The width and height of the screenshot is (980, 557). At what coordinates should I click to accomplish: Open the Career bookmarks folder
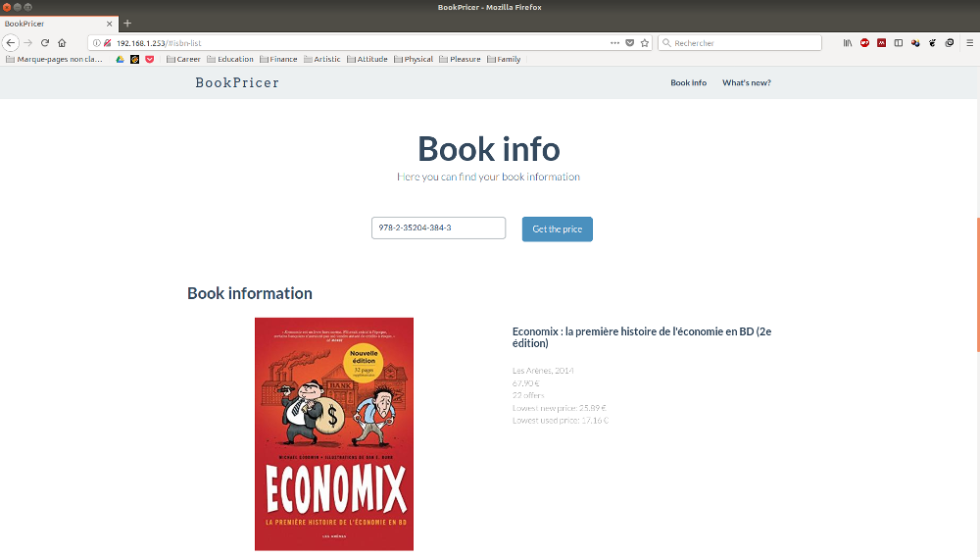pos(184,60)
